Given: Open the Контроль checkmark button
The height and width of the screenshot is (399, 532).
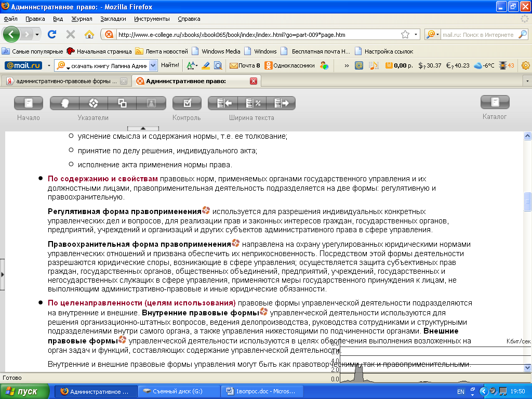Looking at the screenshot, I should [187, 103].
